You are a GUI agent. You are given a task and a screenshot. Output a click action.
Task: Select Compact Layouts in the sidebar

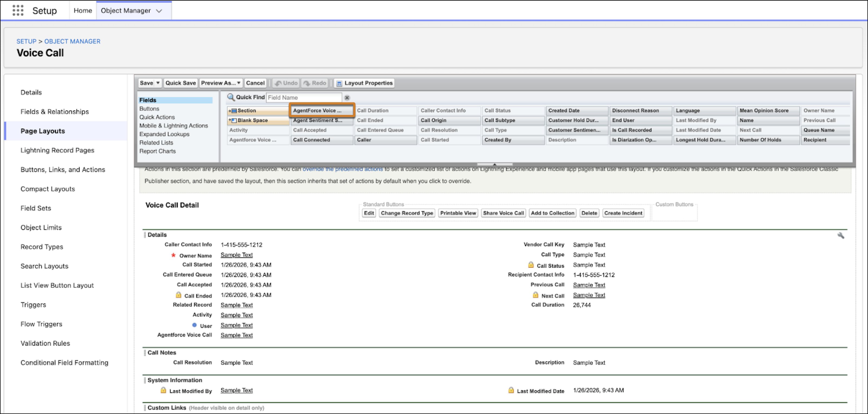pos(47,189)
